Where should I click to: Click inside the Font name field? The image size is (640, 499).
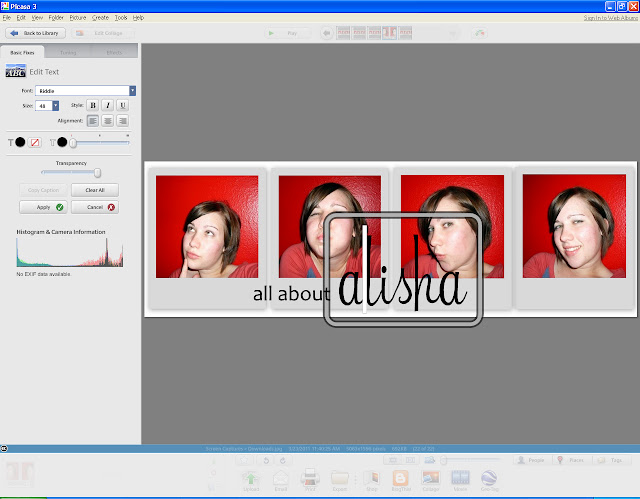coord(82,91)
